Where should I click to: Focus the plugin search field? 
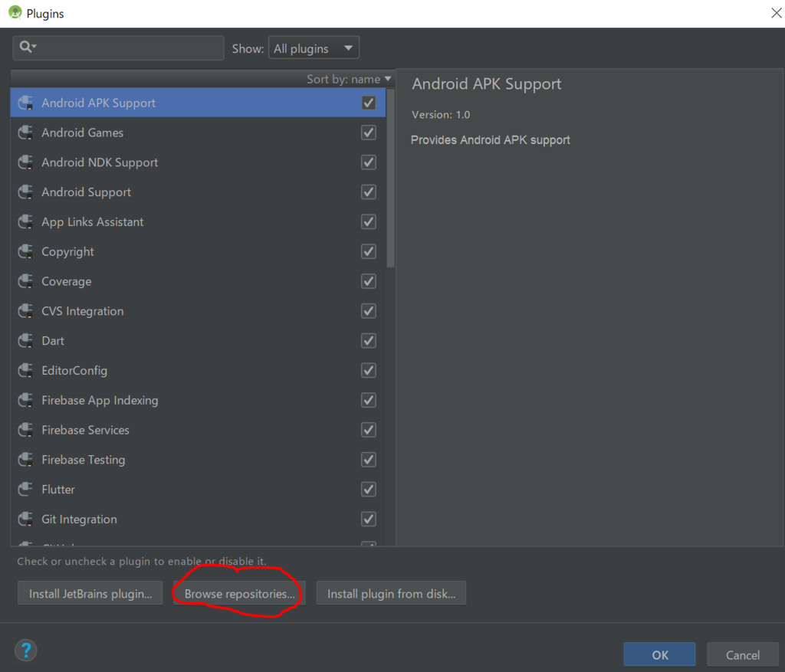[118, 48]
